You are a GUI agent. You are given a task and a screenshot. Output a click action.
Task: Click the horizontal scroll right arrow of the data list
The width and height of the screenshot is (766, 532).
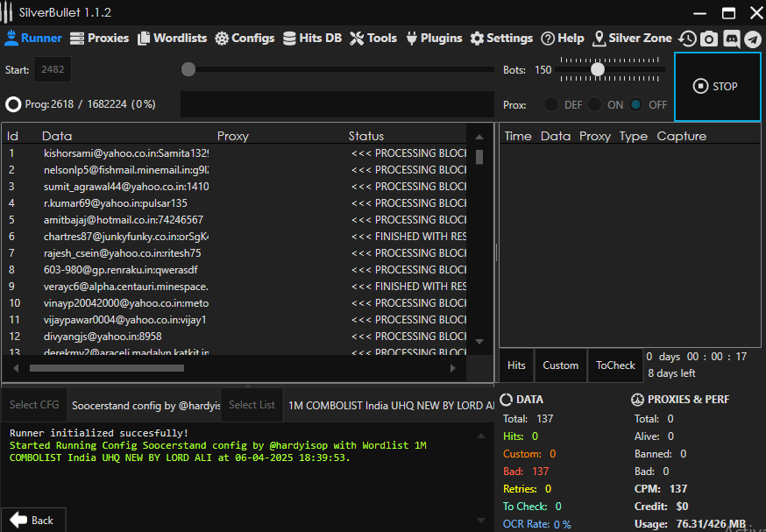[x=453, y=368]
